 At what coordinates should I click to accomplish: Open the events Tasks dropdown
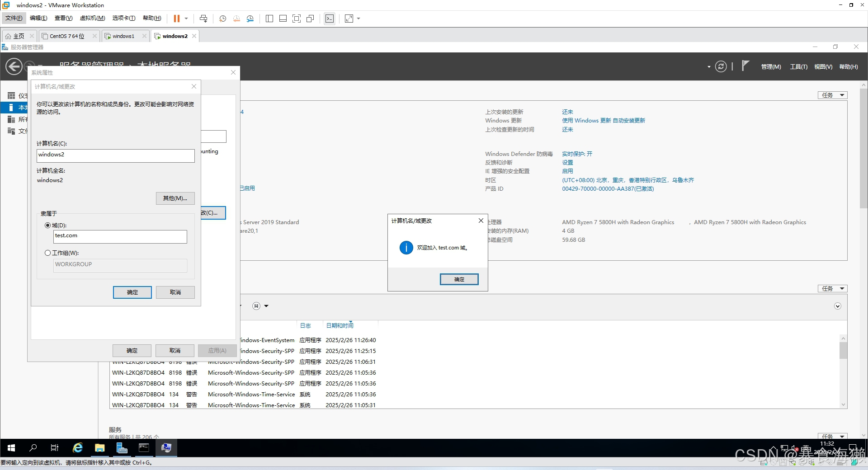coord(832,289)
